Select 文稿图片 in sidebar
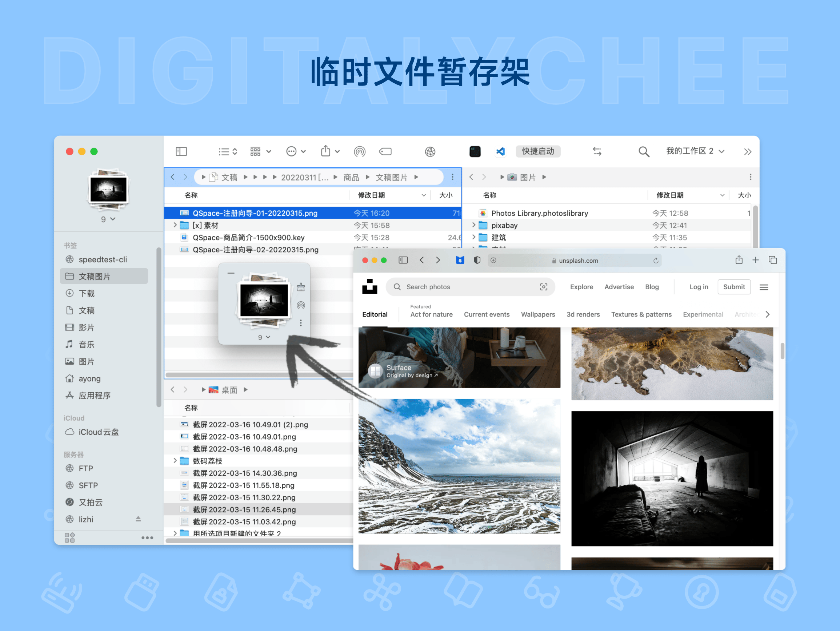 (x=104, y=276)
